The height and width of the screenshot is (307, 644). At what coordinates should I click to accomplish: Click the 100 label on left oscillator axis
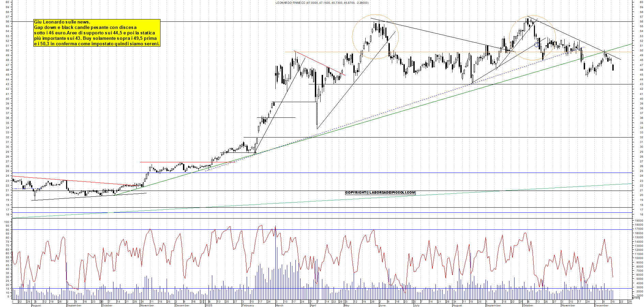[x=7, y=222]
